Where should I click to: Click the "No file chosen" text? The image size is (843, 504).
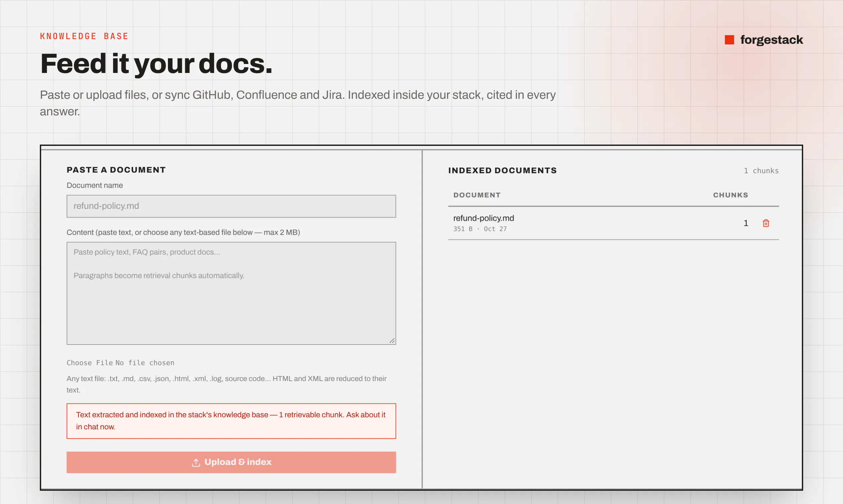click(145, 363)
